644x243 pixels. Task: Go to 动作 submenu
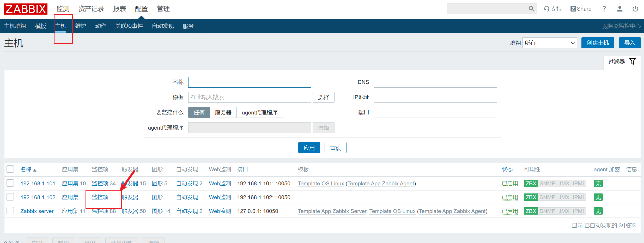pos(101,26)
